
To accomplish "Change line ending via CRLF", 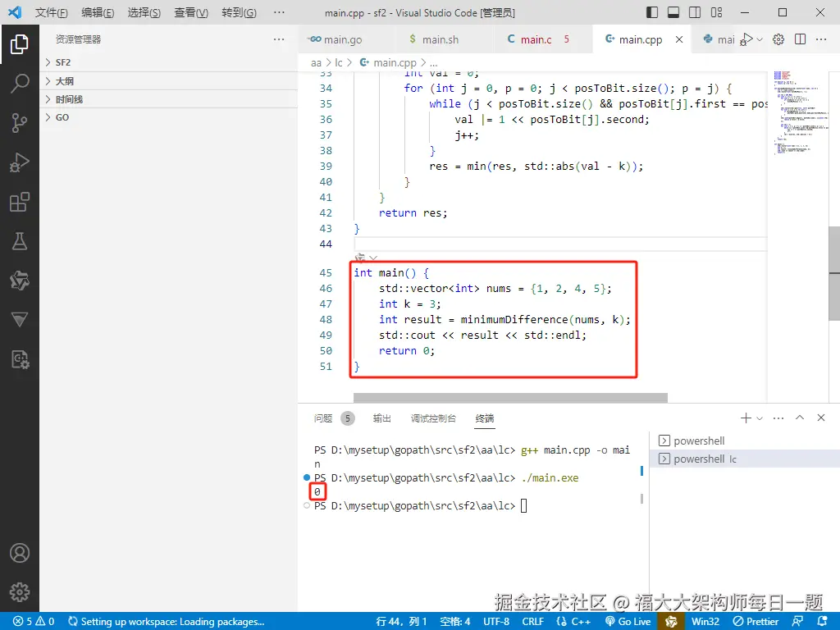I will click(533, 622).
